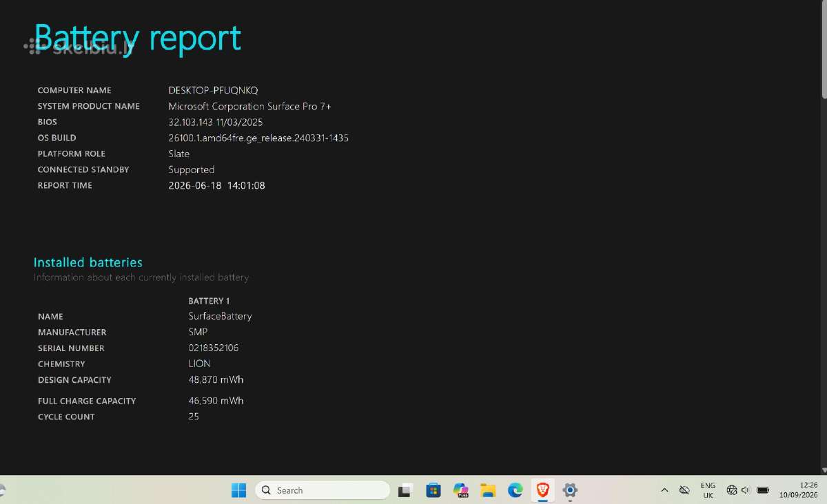Click the REPORT TIME label
Viewport: 827px width, 504px height.
click(65, 185)
